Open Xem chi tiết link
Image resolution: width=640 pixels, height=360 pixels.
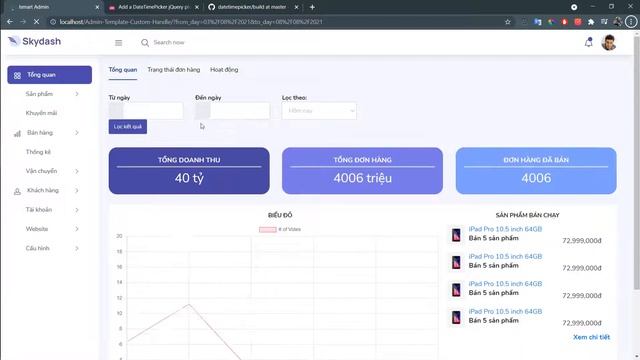[591, 337]
